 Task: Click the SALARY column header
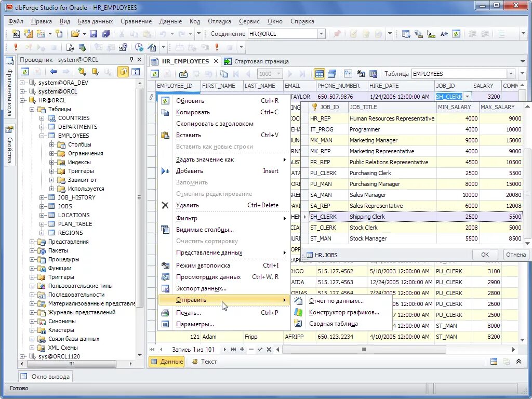pos(486,86)
